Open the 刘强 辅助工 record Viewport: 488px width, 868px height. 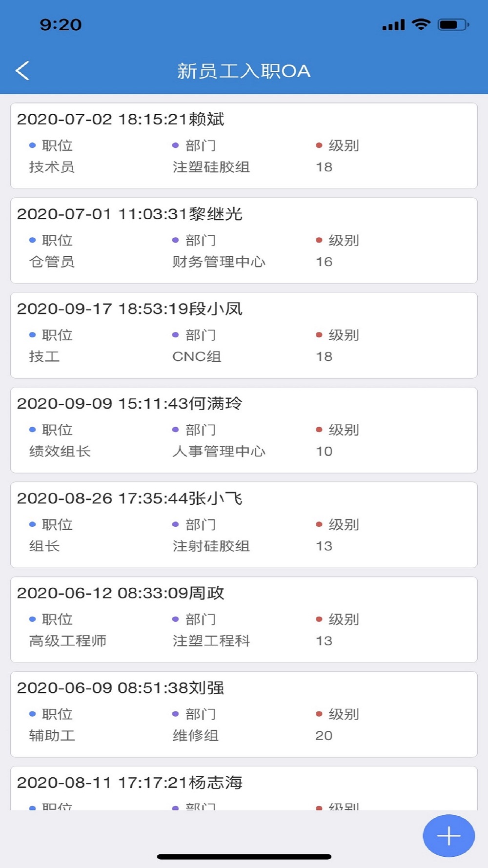tap(244, 714)
